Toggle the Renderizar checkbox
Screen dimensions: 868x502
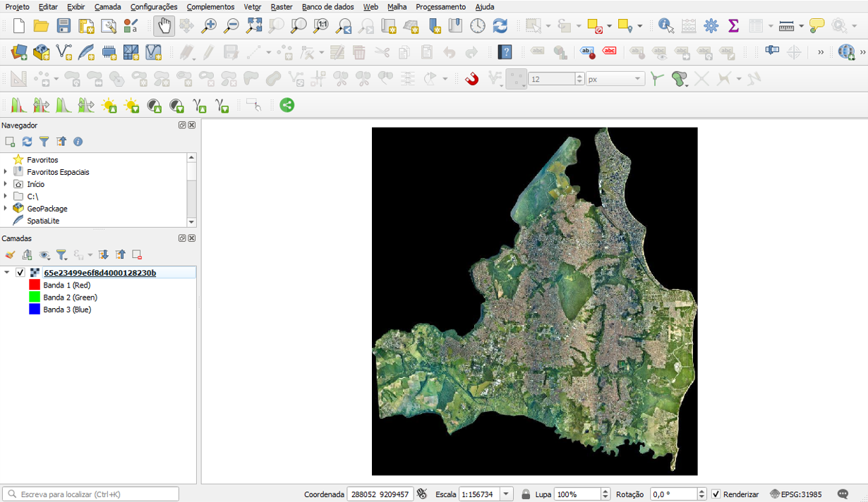[716, 494]
